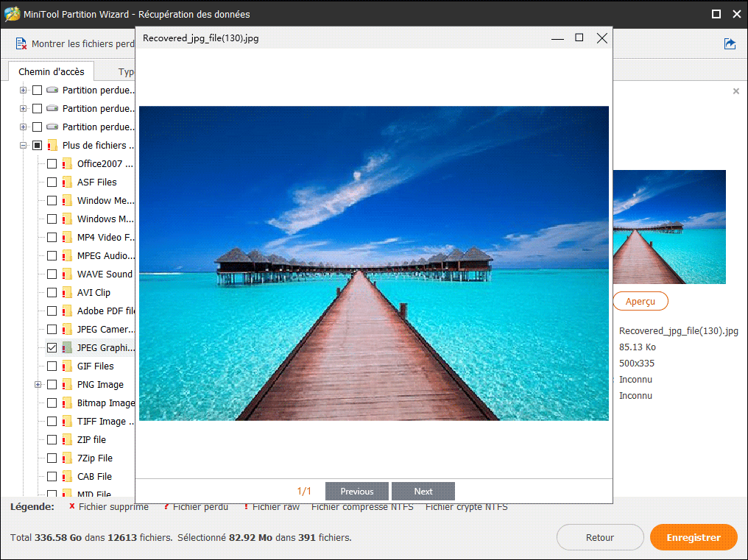Image resolution: width=748 pixels, height=560 pixels.
Task: Switch to the Chemin d'accès tab
Action: tap(52, 71)
